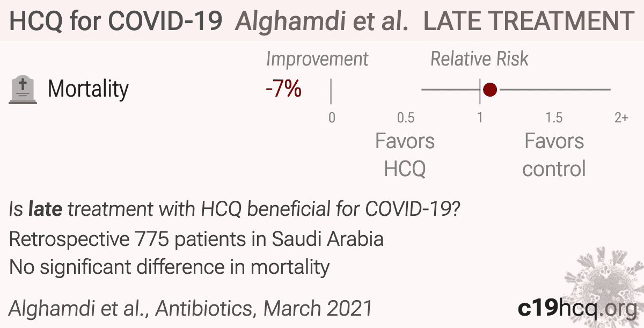Click the Mortality outcome label

click(88, 89)
